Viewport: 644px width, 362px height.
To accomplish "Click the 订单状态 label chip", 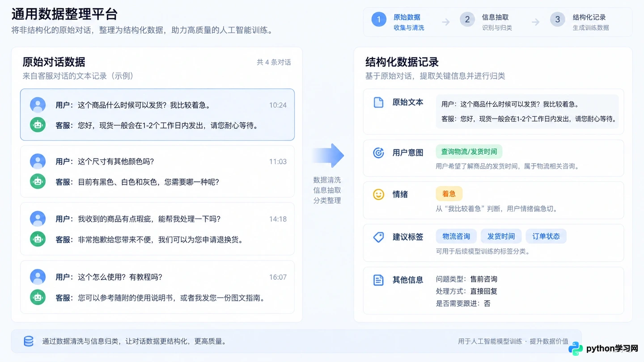I will pyautogui.click(x=546, y=236).
